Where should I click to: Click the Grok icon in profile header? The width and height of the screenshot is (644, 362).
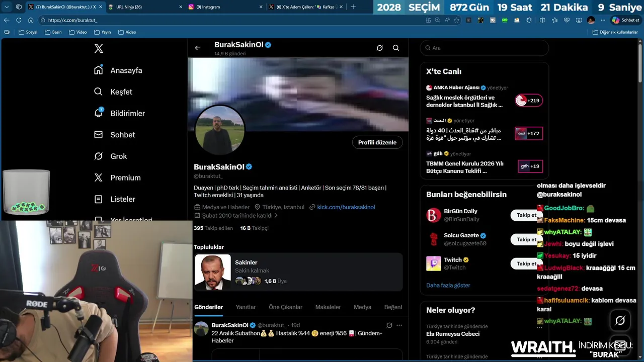point(380,48)
